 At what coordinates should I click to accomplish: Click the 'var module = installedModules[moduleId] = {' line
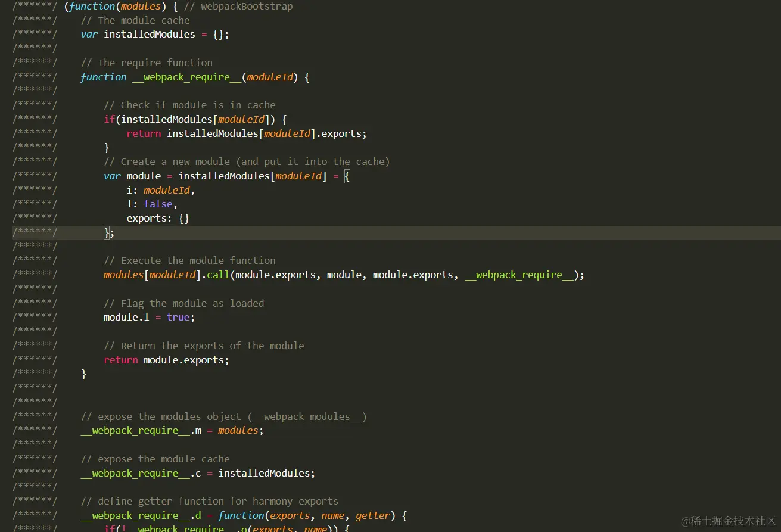227,176
